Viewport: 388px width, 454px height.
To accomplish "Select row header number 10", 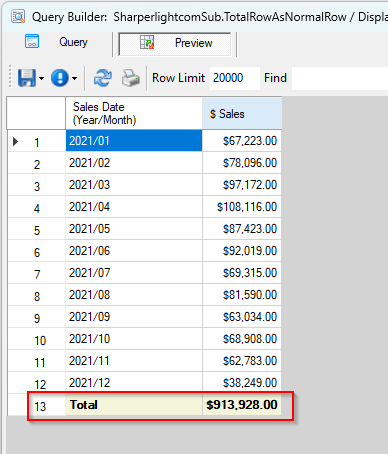I will tap(36, 339).
